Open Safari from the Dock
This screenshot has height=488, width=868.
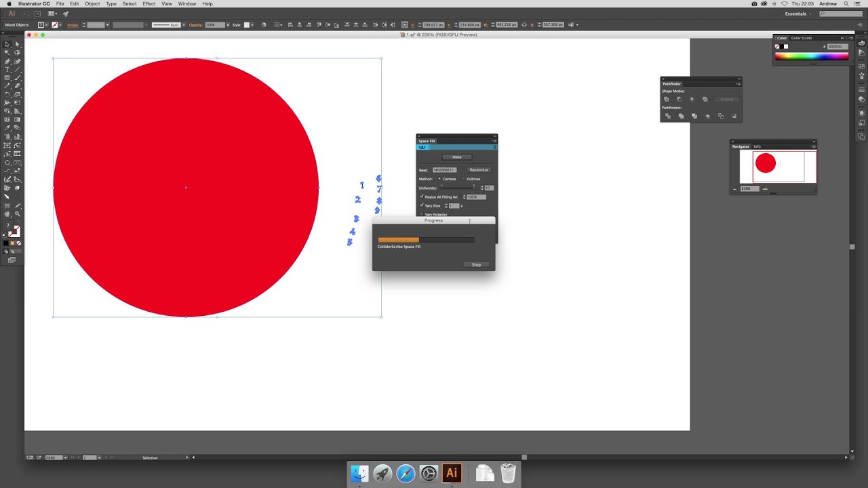(x=406, y=473)
